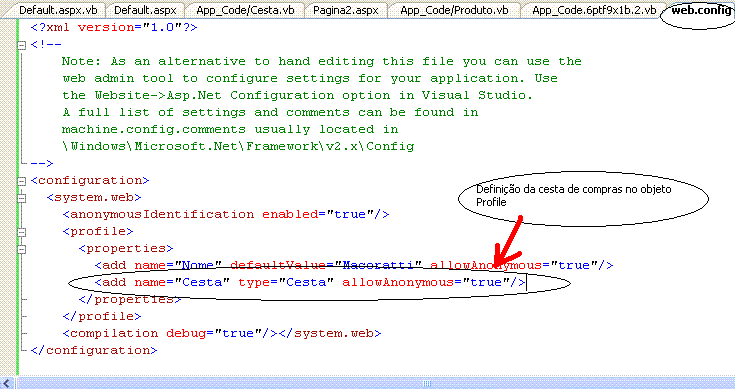Click the 'Note: As an alternative' comment line
The width and height of the screenshot is (735, 389).
coord(322,61)
